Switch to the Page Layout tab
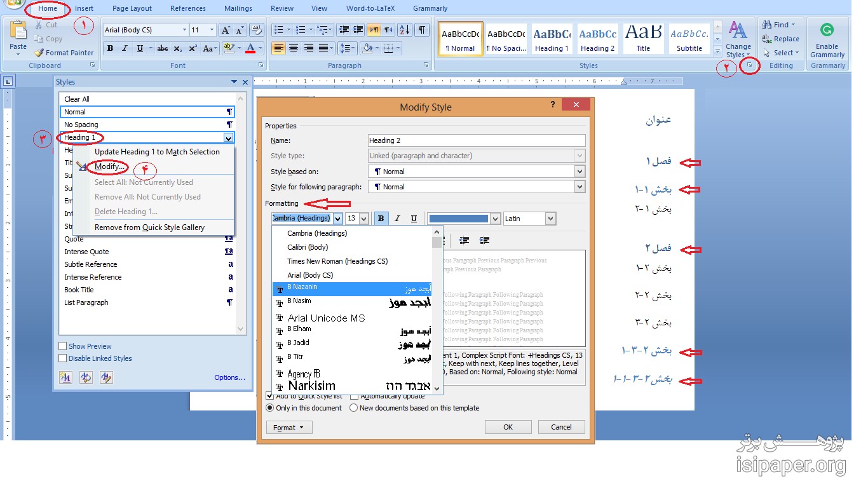 point(132,8)
